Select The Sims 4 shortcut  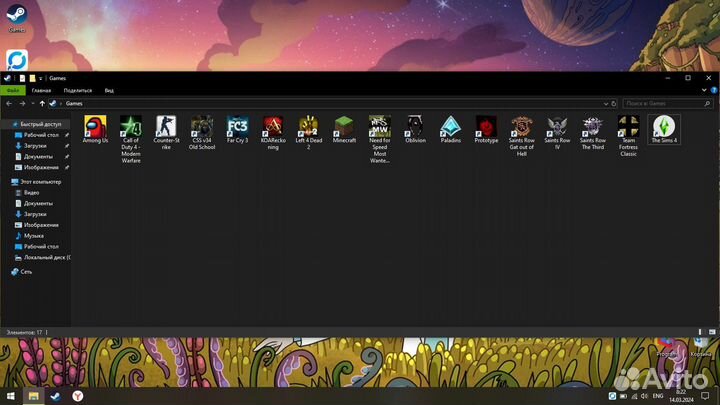664,129
